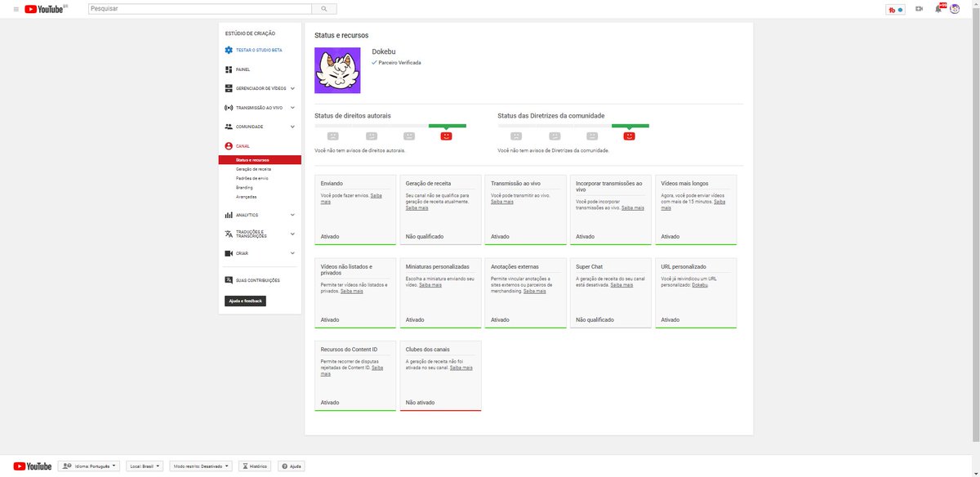Expand the Comunidade section chevron
The image size is (980, 477).
tap(292, 127)
